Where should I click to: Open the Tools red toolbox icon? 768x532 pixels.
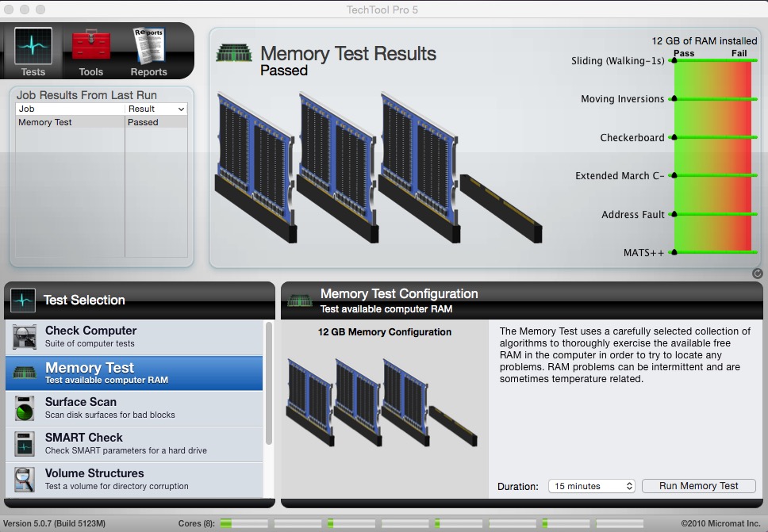[x=90, y=46]
